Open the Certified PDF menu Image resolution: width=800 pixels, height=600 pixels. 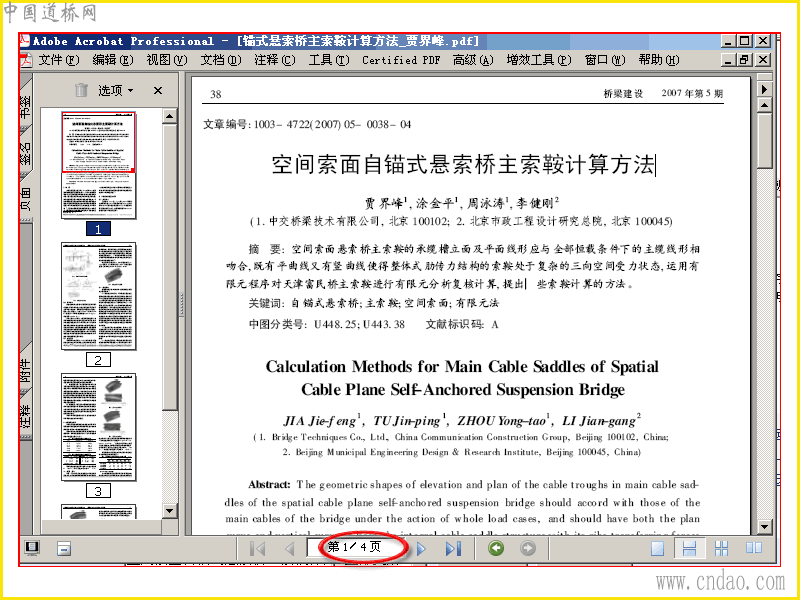(x=401, y=60)
